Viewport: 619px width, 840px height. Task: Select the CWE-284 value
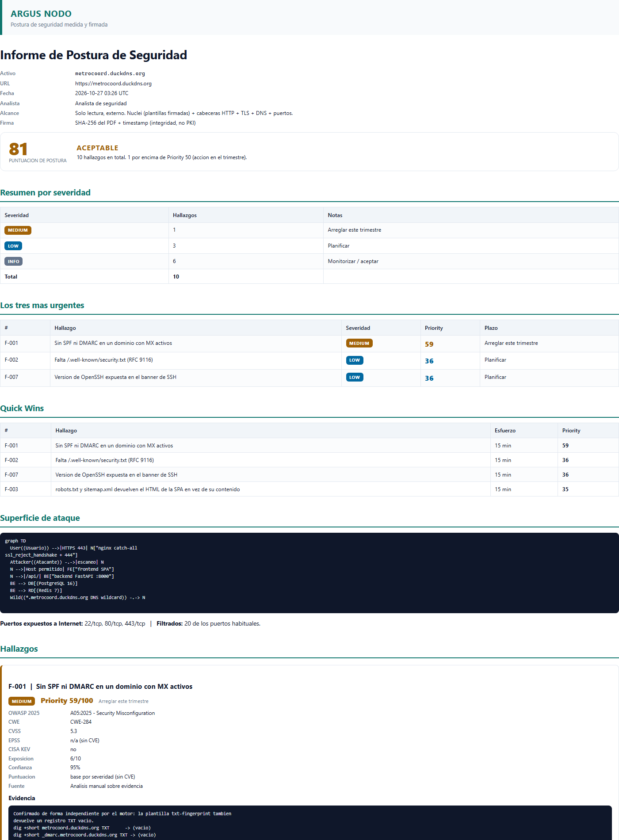[81, 722]
